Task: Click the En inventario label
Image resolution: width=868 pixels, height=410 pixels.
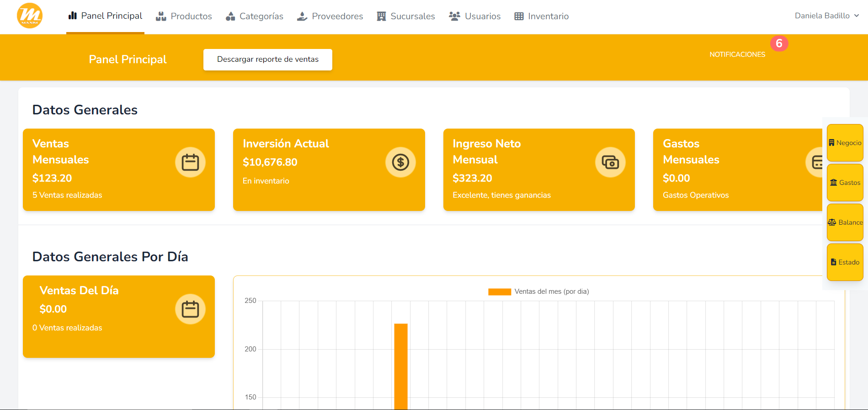Action: [266, 181]
